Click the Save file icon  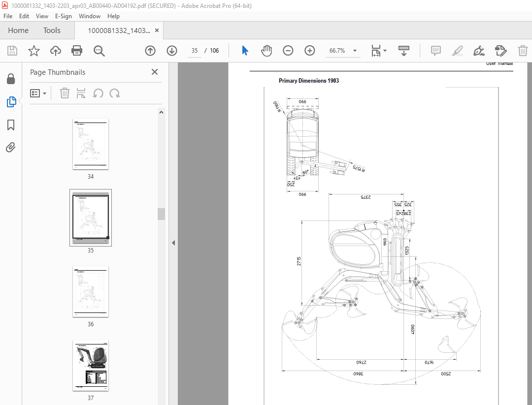coord(12,51)
